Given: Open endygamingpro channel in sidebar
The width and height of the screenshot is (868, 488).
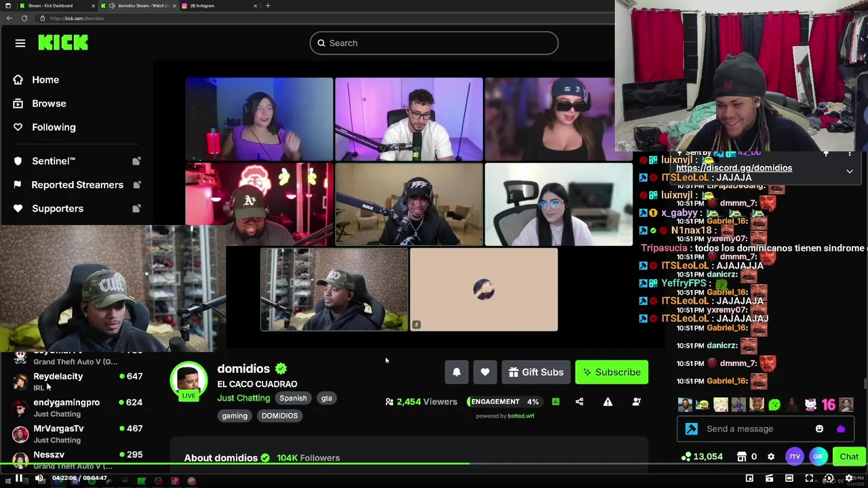Looking at the screenshot, I should pyautogui.click(x=79, y=408).
